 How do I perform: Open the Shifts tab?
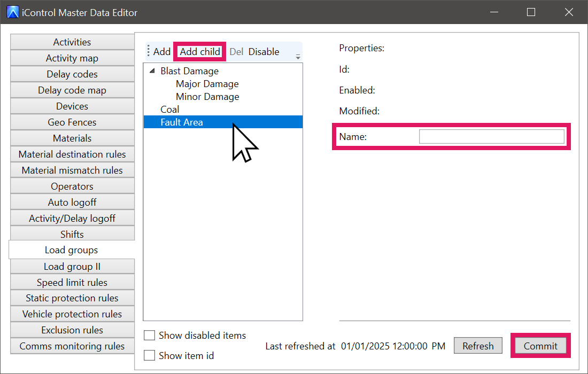72,234
